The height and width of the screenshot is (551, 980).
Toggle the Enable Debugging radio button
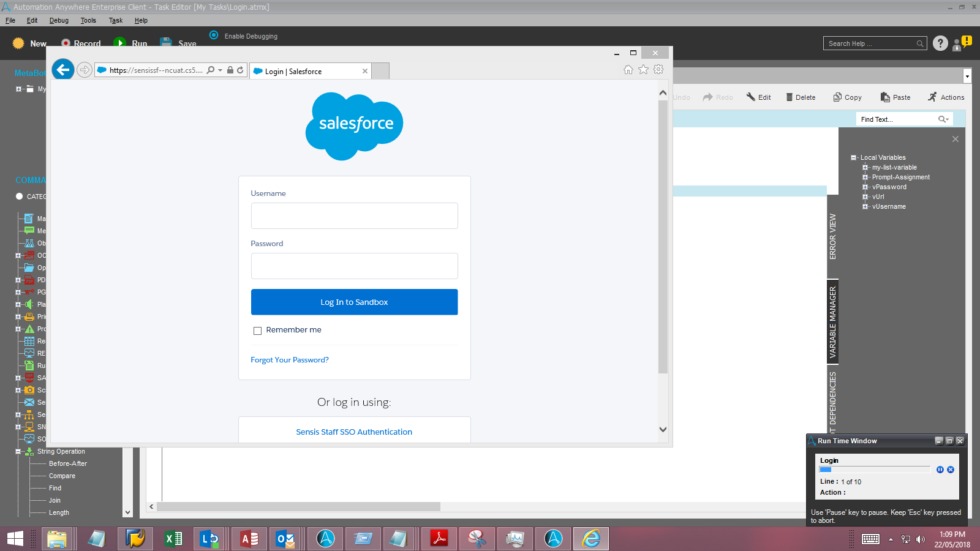(x=214, y=35)
